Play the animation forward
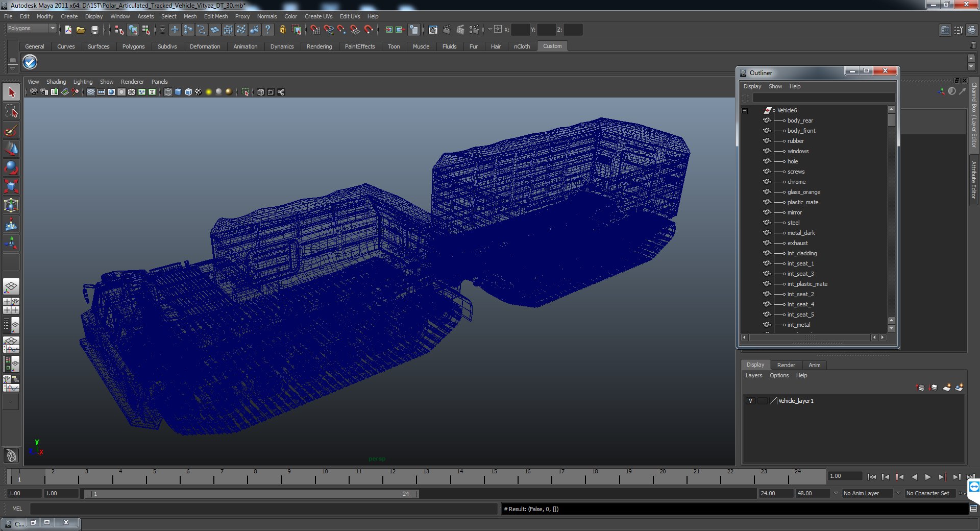 pyautogui.click(x=928, y=477)
